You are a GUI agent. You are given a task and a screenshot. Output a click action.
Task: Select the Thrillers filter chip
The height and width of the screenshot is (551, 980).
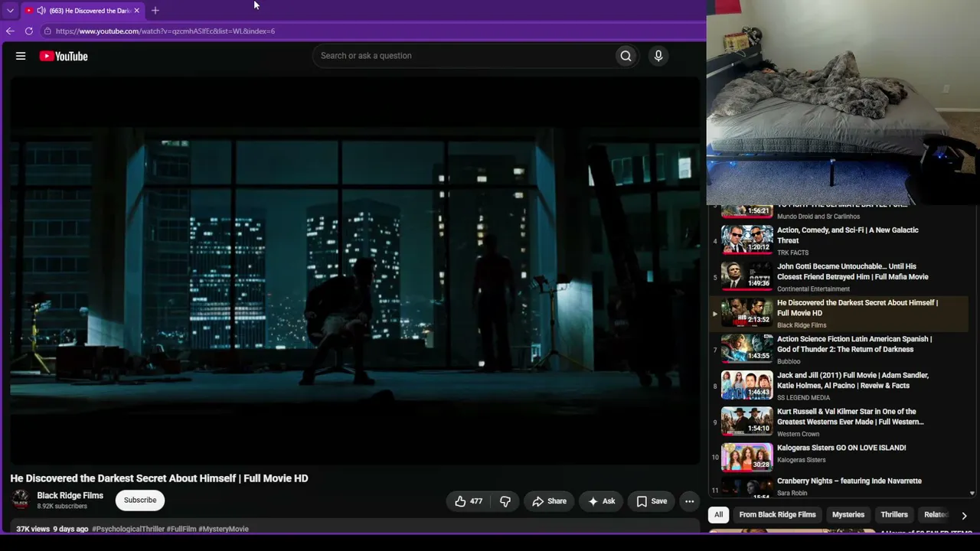[894, 515]
